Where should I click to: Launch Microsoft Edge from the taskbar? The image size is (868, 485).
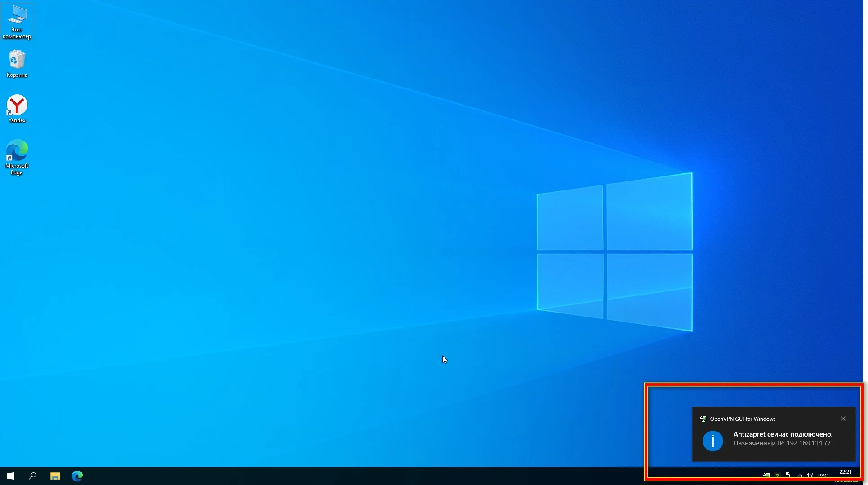click(77, 476)
